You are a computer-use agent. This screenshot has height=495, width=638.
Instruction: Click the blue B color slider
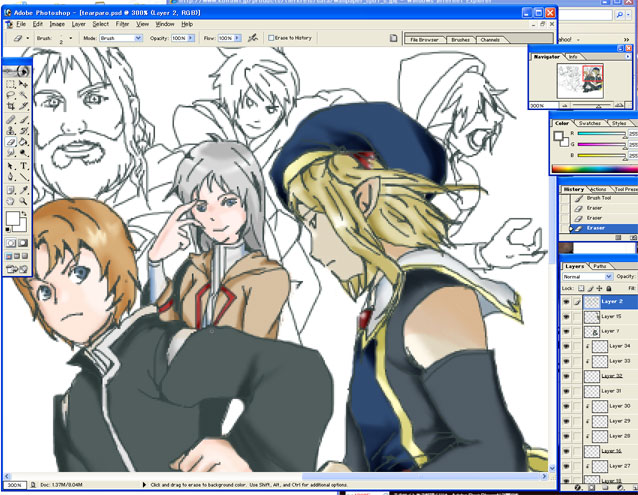point(601,156)
